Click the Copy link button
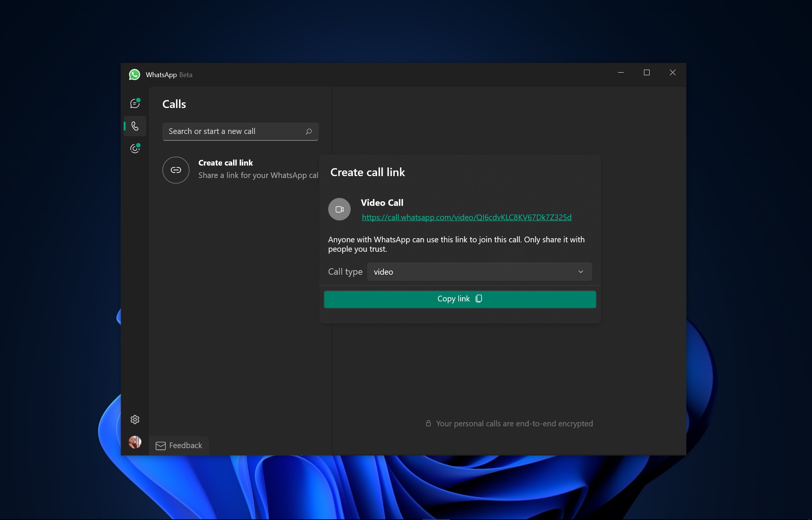The width and height of the screenshot is (812, 520). click(x=460, y=299)
